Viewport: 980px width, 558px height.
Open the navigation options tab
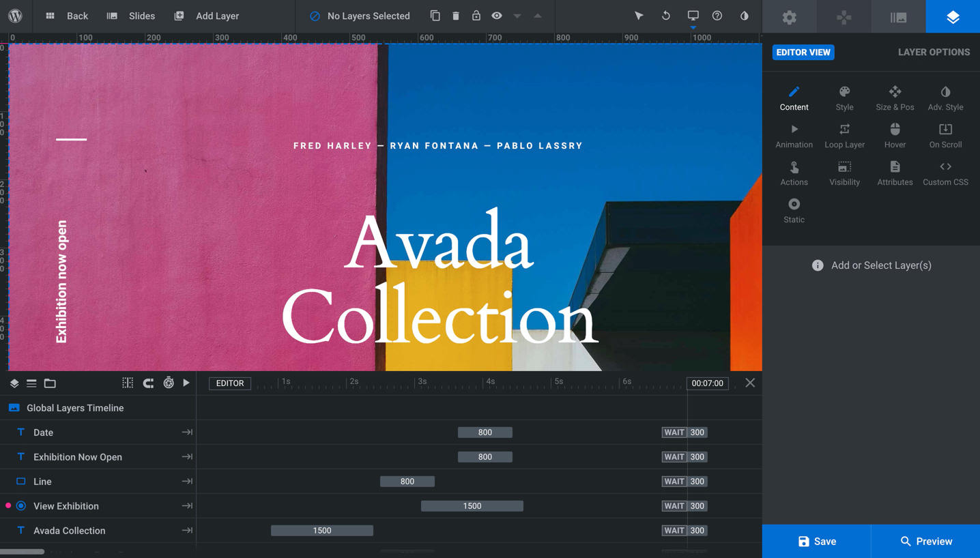[844, 16]
